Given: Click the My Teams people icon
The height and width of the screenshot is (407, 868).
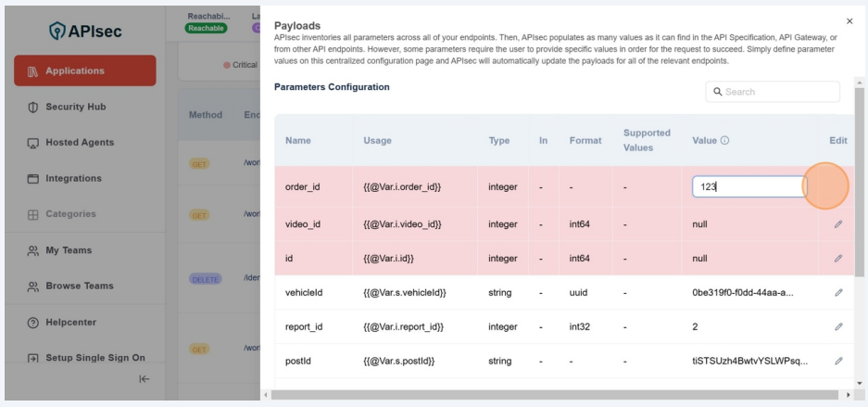Looking at the screenshot, I should tap(32, 251).
